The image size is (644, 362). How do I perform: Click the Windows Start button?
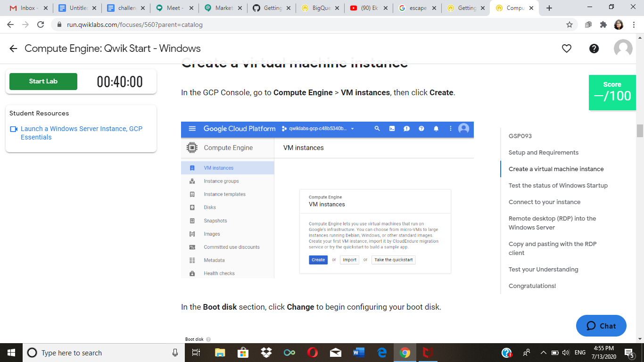click(11, 353)
